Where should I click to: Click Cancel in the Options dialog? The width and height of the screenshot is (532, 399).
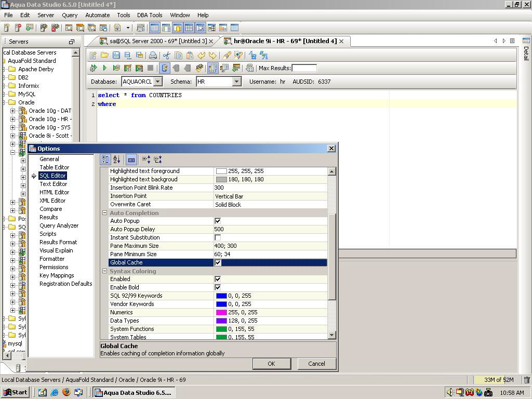point(316,363)
